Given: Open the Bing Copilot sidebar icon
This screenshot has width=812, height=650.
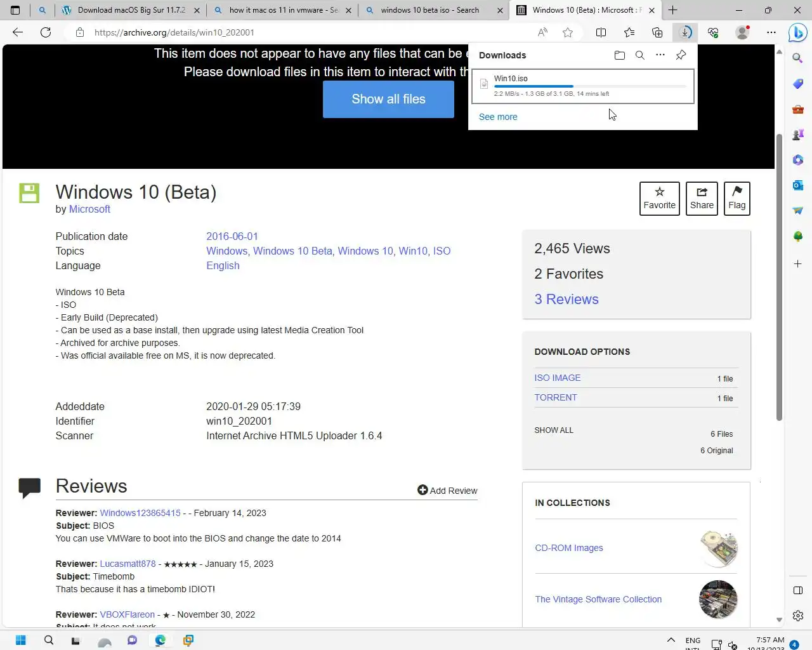Looking at the screenshot, I should point(797,33).
